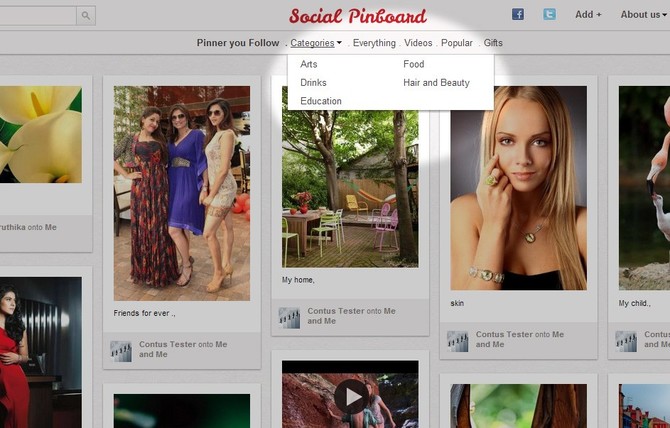Open the flamingo photo pin
This screenshot has height=428, width=670.
(644, 188)
